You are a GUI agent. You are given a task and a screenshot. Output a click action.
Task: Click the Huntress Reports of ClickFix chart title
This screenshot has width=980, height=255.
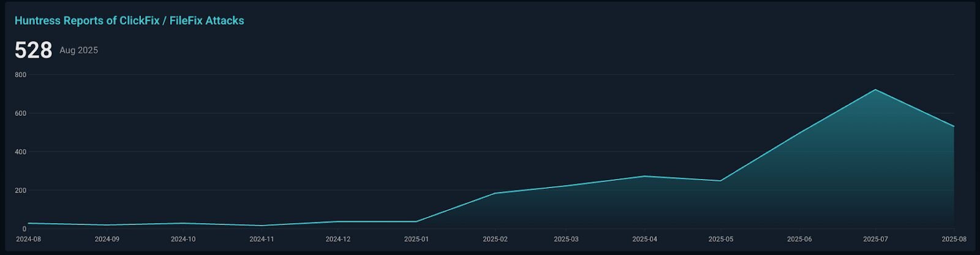129,21
